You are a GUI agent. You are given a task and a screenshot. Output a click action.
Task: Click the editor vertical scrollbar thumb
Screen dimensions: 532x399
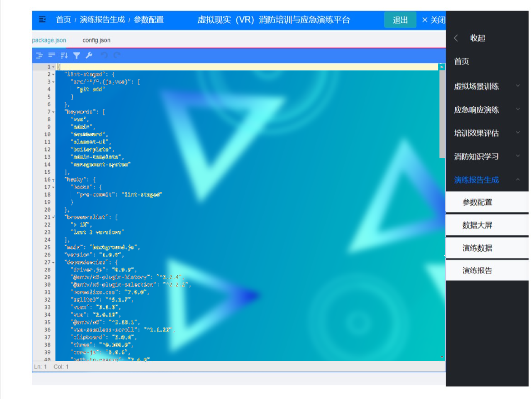tap(442, 114)
